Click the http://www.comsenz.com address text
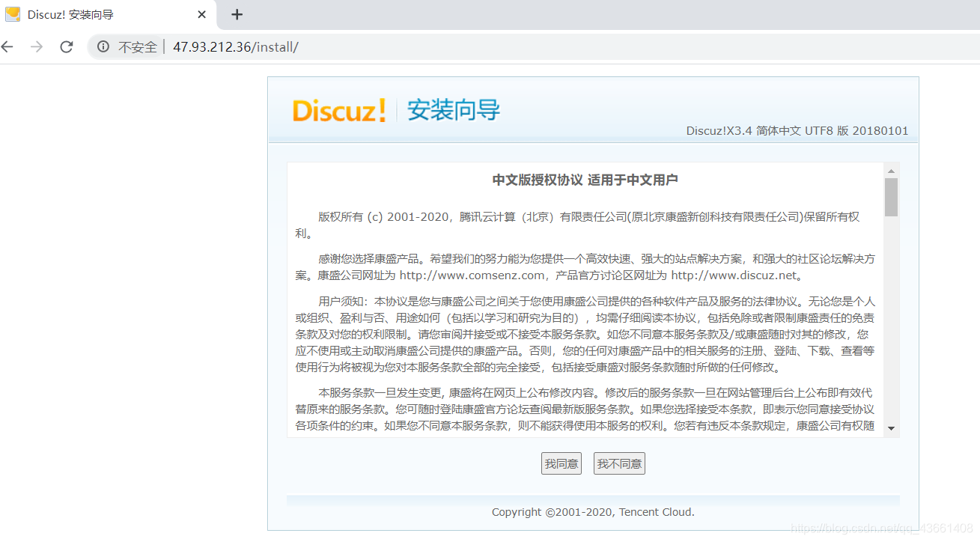980x542 pixels. [472, 275]
